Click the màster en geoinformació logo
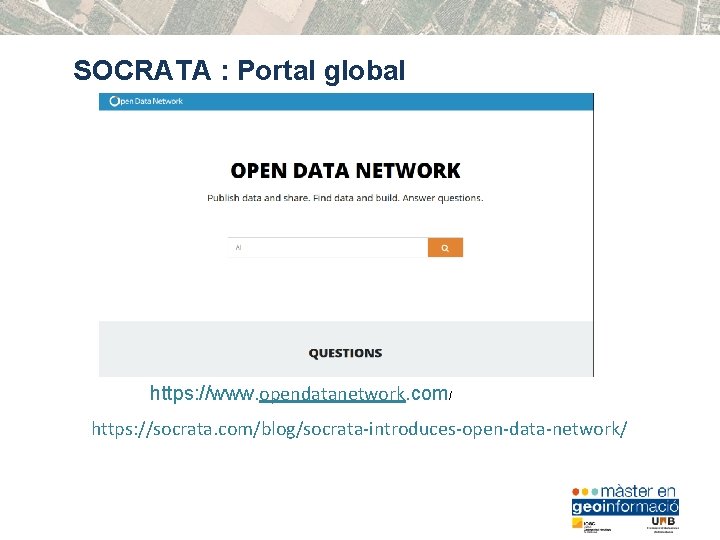The image size is (720, 540). point(625,500)
